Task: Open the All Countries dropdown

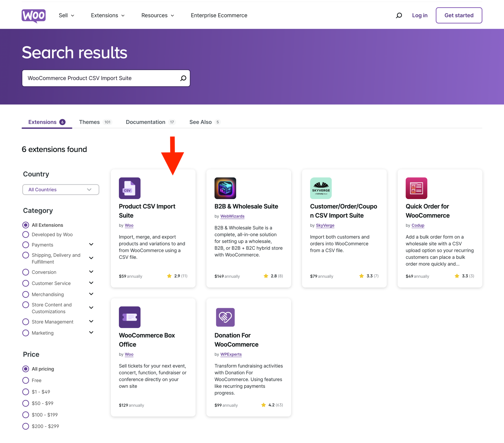Action: 60,189
